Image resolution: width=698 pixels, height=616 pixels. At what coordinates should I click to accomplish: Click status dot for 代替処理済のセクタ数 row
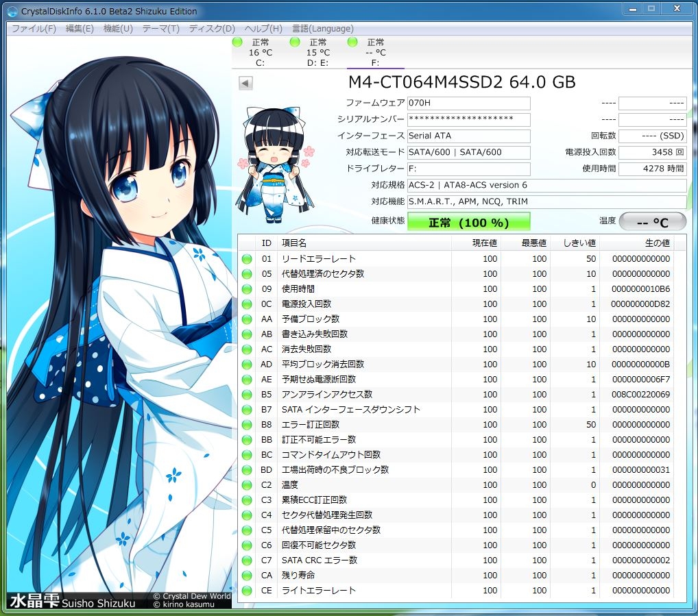247,274
